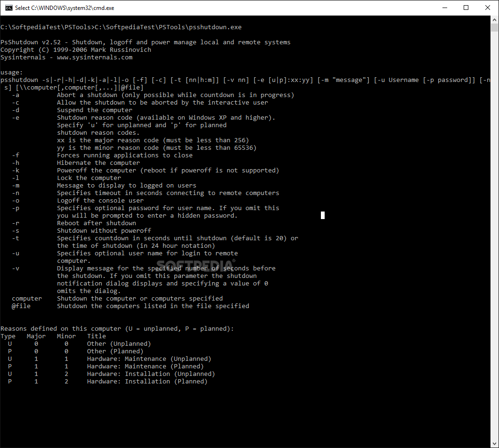The image size is (499, 448).
Task: Click 'Hibernate the computer' line
Action: (x=98, y=163)
